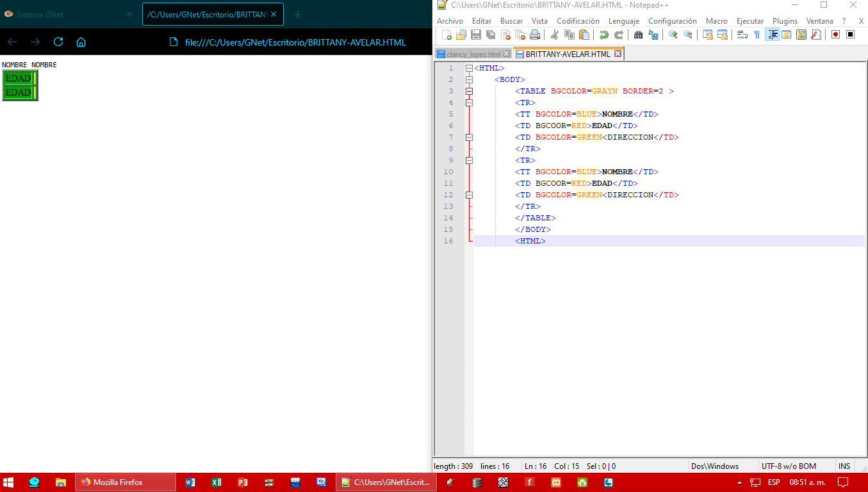Open Word from the taskbar
The width and height of the screenshot is (868, 492).
click(x=190, y=482)
